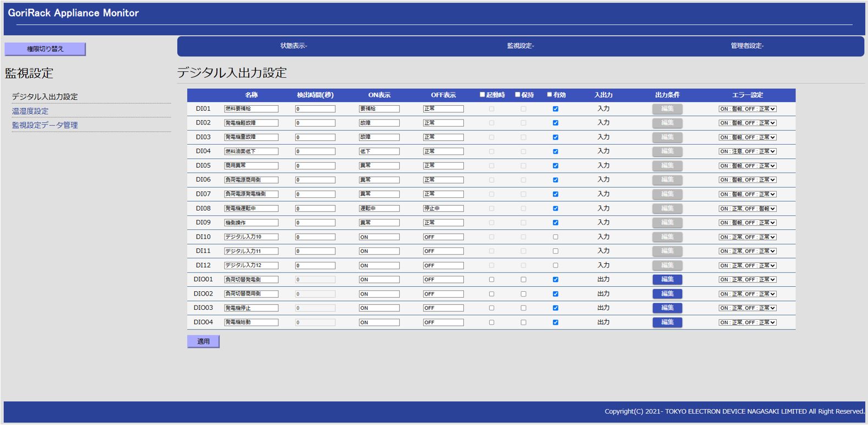Viewport: 868px width, 425px height.
Task: Open the 監視設定 menu
Action: pyautogui.click(x=520, y=46)
